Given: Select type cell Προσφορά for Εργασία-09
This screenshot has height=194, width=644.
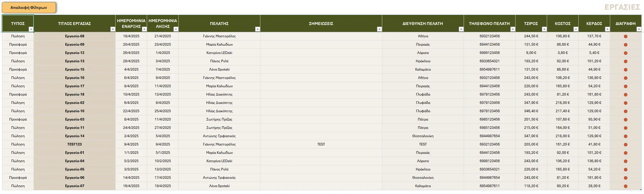Looking at the screenshot, I should [18, 44].
